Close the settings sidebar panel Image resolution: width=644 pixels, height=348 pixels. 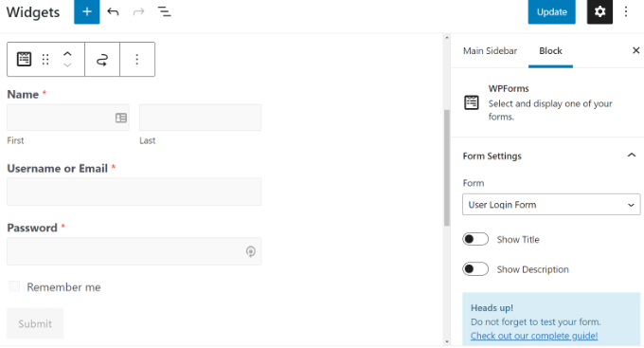coord(635,50)
